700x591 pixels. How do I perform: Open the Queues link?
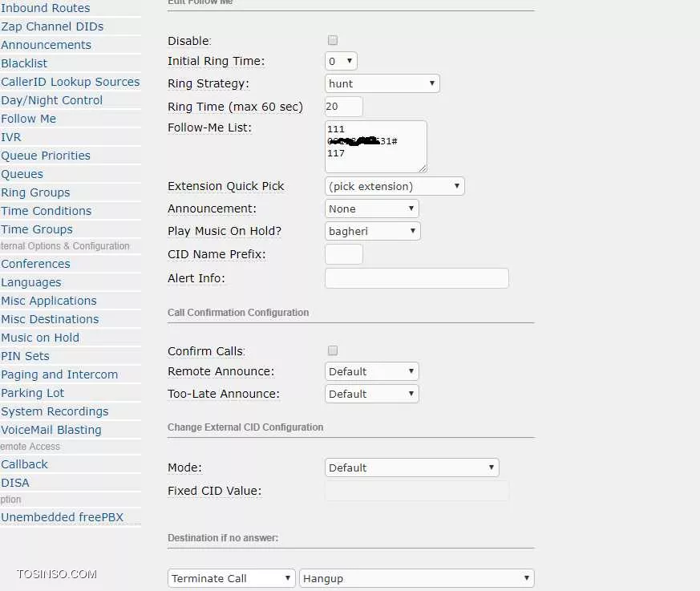pyautogui.click(x=22, y=174)
